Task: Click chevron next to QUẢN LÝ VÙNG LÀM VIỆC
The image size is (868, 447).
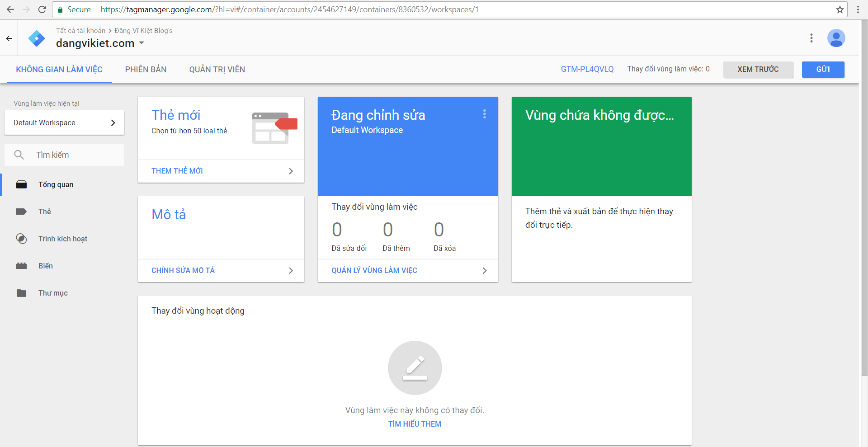Action: click(x=485, y=270)
